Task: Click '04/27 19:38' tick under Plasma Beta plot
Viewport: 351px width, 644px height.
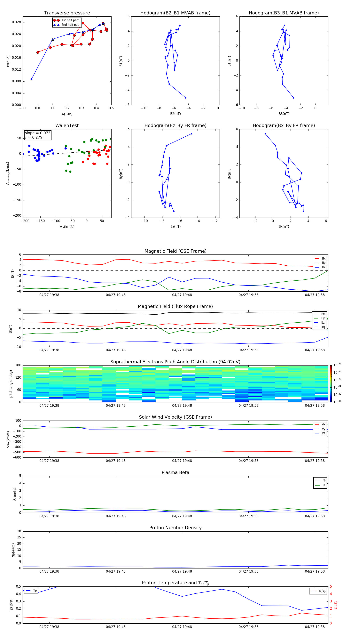Action: point(49,516)
